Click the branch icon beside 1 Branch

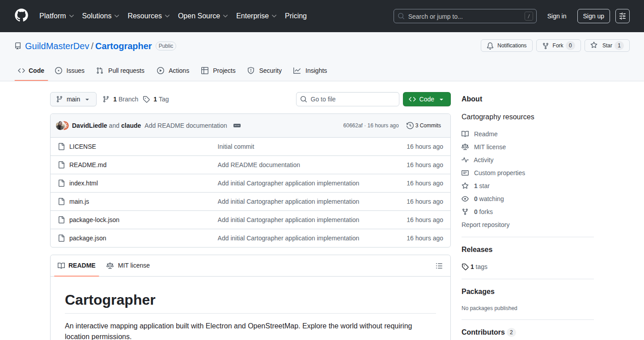pyautogui.click(x=106, y=99)
